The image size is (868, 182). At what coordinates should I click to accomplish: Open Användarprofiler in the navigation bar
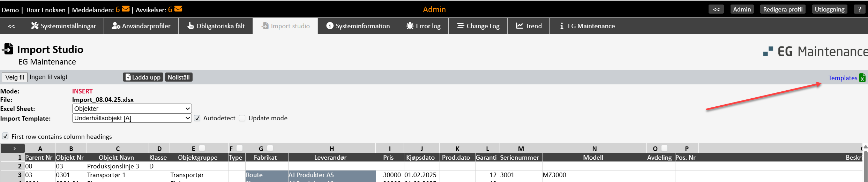pyautogui.click(x=141, y=26)
